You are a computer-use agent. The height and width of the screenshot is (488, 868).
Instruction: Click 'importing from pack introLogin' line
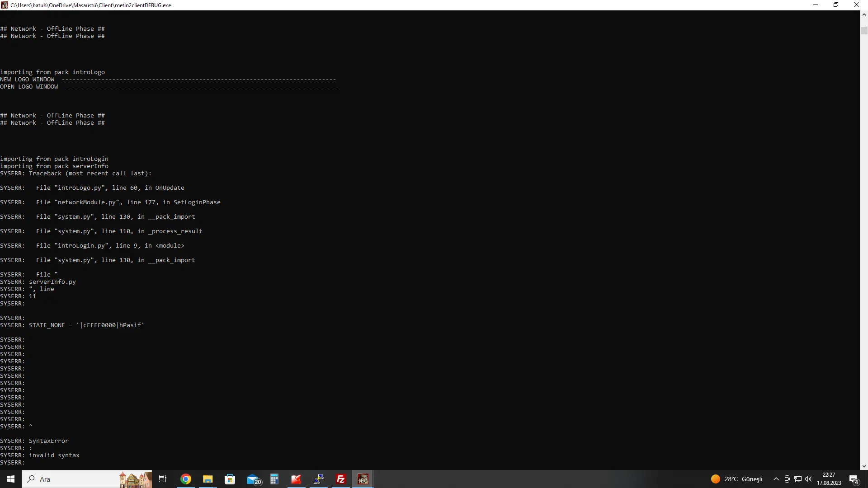coord(54,159)
